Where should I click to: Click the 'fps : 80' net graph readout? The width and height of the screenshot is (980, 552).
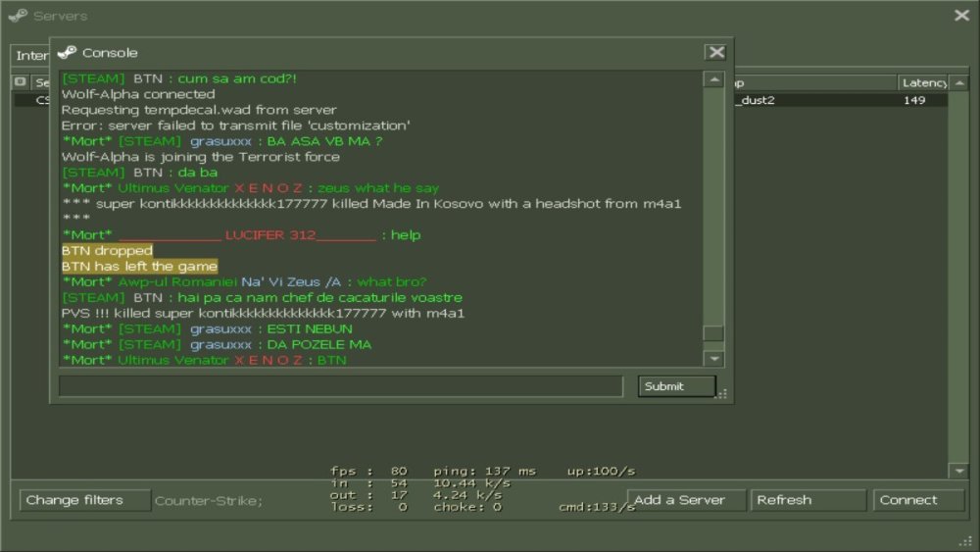coord(368,472)
